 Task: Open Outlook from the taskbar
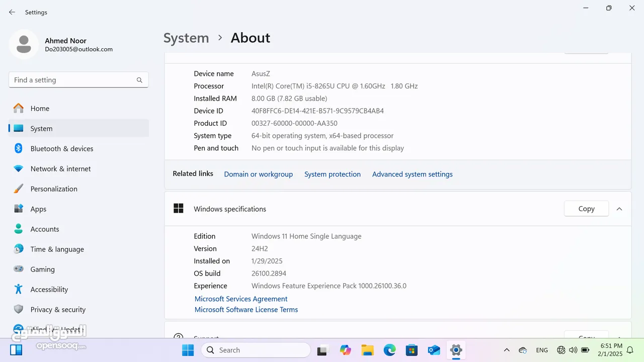434,350
